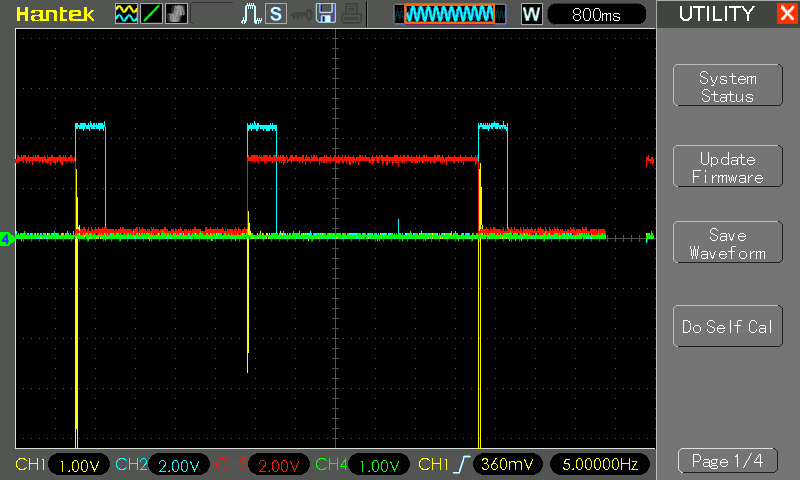Viewport: 800px width, 480px height.
Task: Toggle the S stop status icon
Action: 275,14
